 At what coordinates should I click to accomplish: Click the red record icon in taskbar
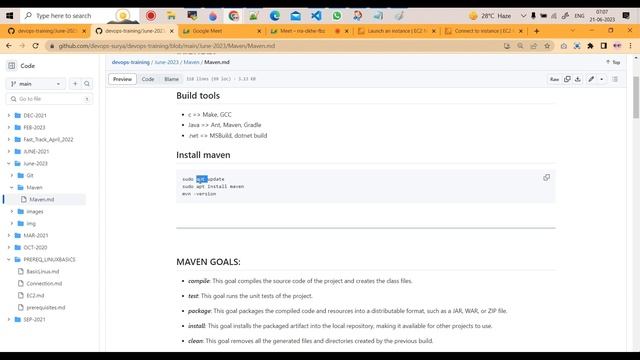click(151, 16)
